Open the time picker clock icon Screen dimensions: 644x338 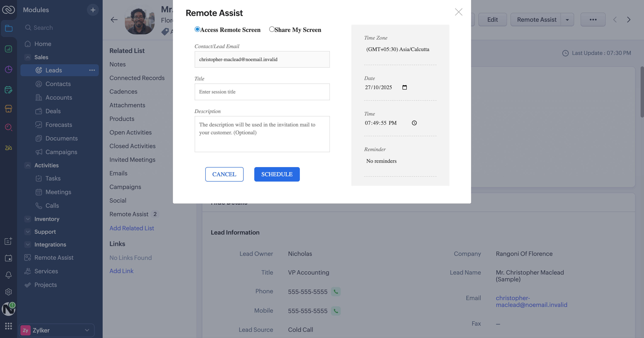pos(414,123)
